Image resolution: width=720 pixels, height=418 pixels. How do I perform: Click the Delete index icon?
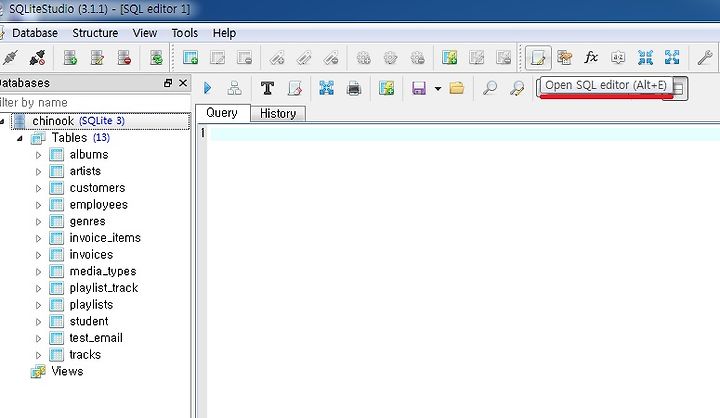331,58
